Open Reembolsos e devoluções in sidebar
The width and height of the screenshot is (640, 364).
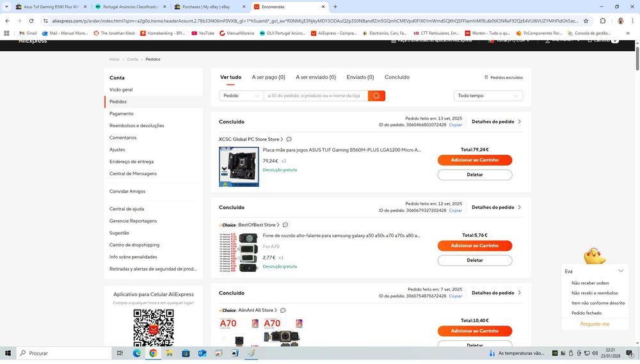137,125
